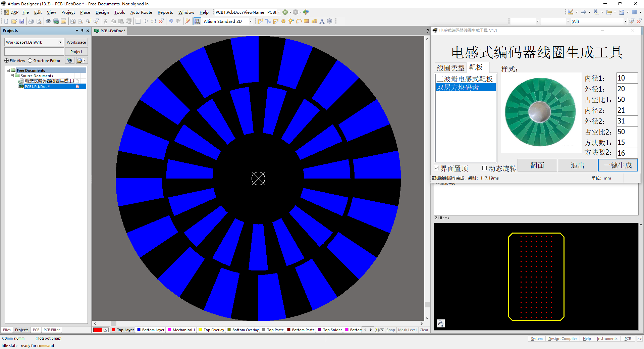
Task: Open the Workspace1.DsnWrk dropdown
Action: pyautogui.click(x=60, y=42)
